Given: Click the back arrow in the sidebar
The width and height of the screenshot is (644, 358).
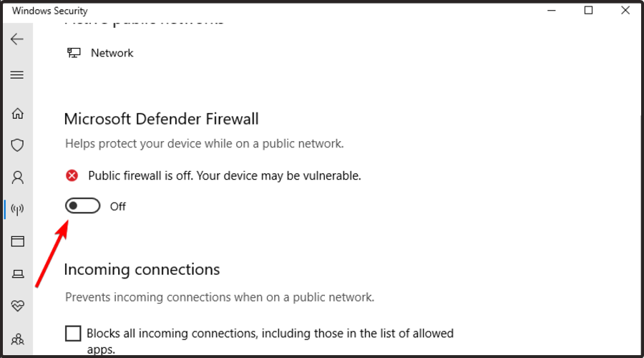Looking at the screenshot, I should 17,39.
